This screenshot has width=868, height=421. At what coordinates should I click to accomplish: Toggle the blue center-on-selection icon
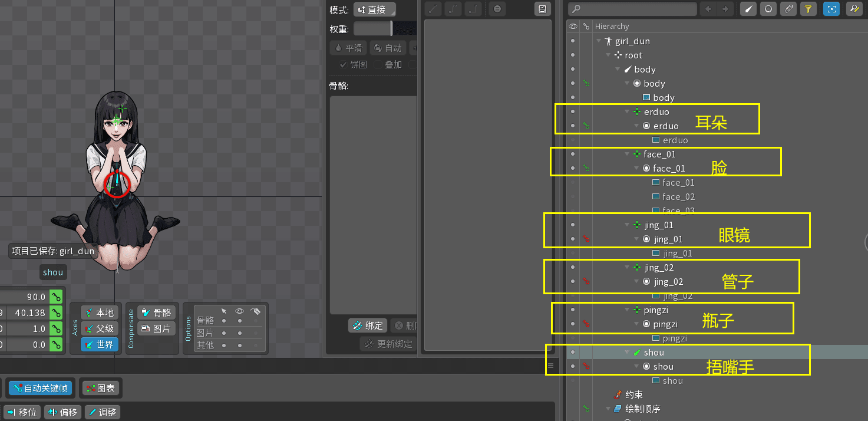coord(831,9)
